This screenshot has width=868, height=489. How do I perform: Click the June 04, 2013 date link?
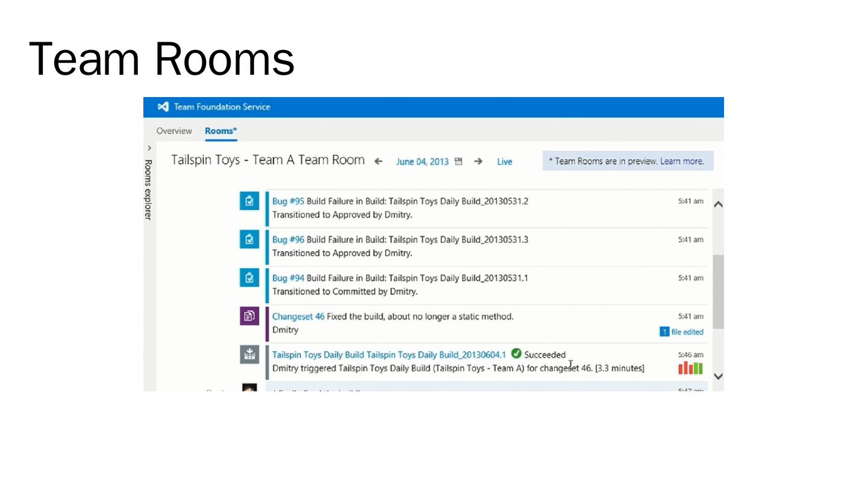point(422,162)
